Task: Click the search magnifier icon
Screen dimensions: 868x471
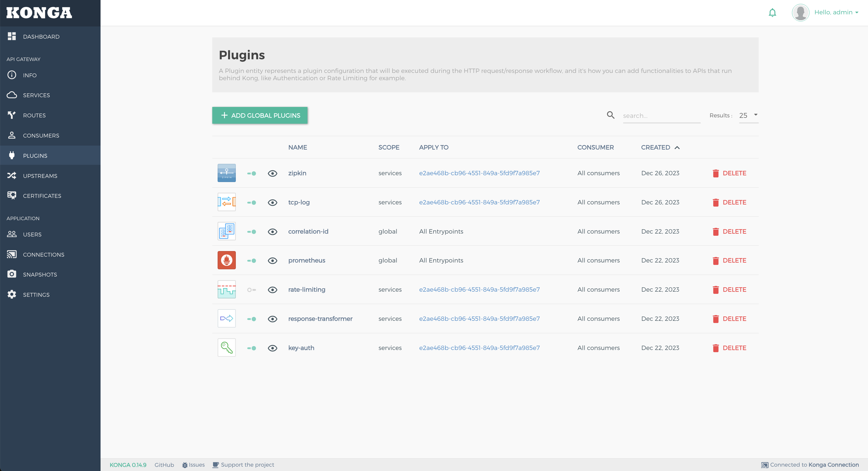Action: coord(611,115)
